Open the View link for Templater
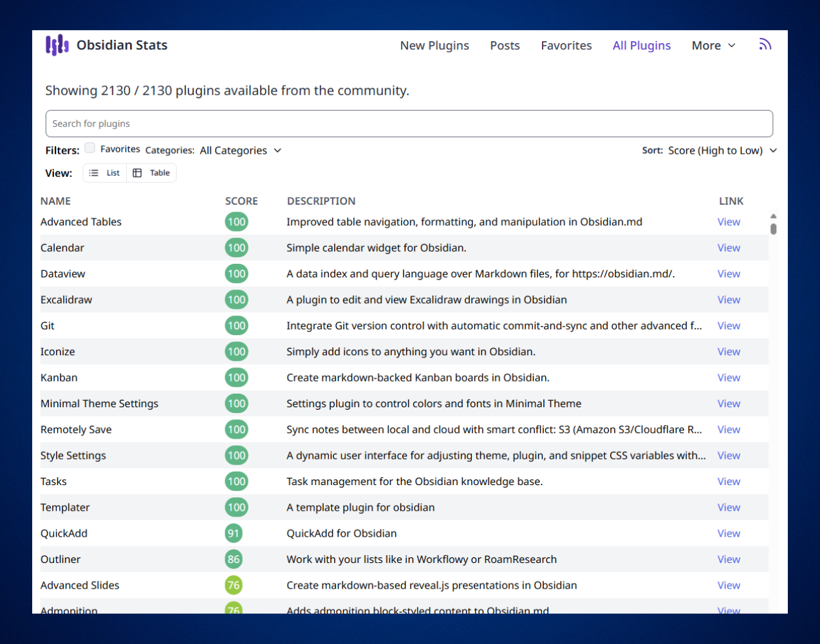Image resolution: width=820 pixels, height=644 pixels. (729, 508)
